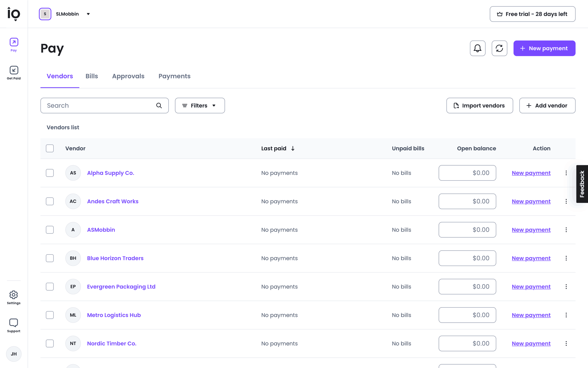Click the io logo icon
Screen dimensions: 588x368
[x=14, y=14]
